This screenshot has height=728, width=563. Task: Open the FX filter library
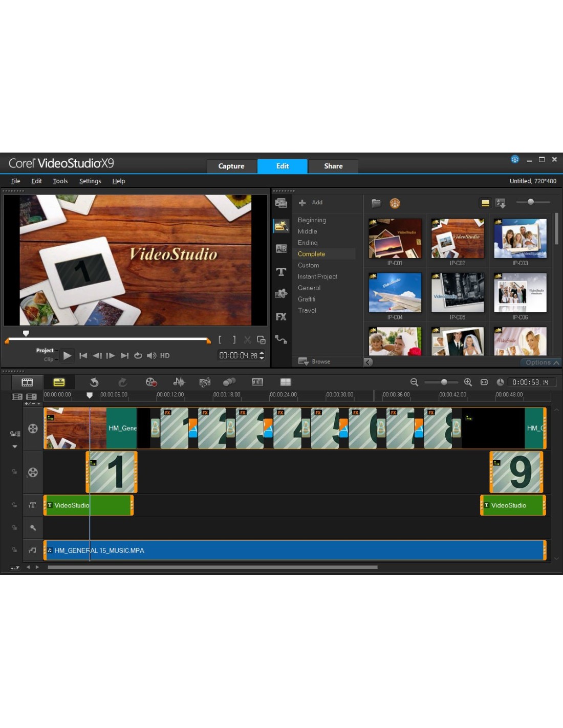281,317
